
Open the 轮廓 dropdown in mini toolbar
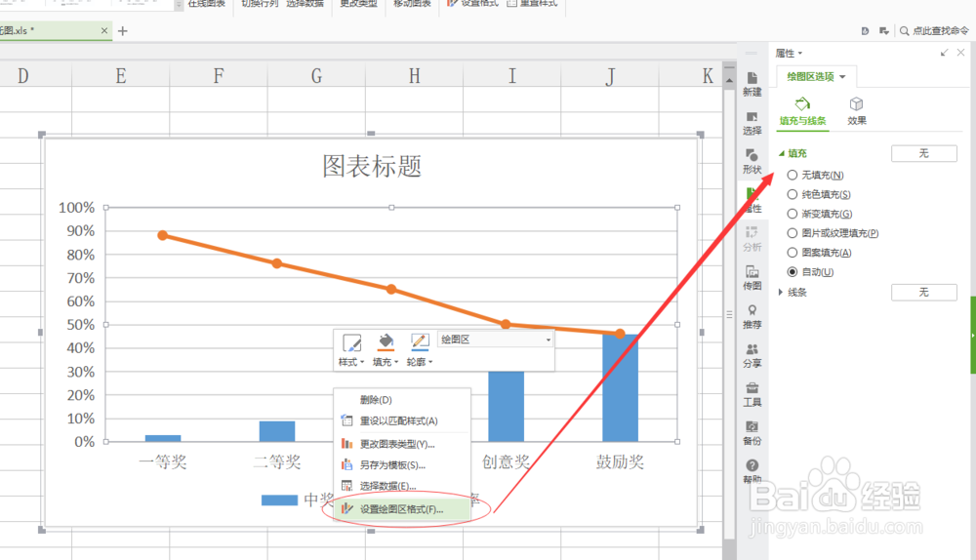(430, 362)
